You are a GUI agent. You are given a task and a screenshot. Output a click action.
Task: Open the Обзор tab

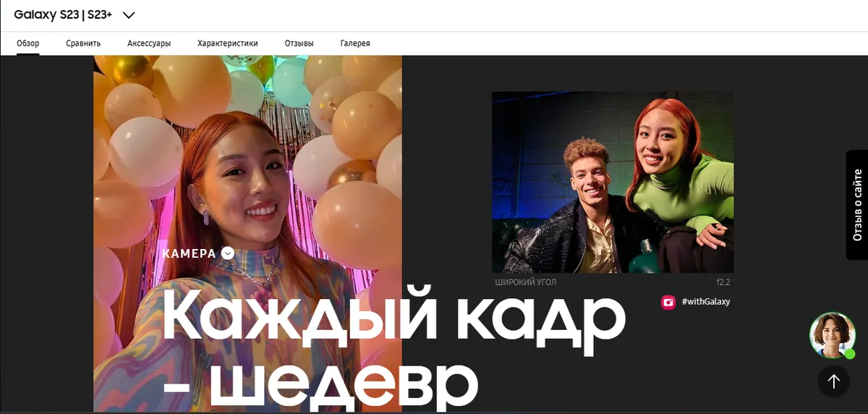(28, 43)
